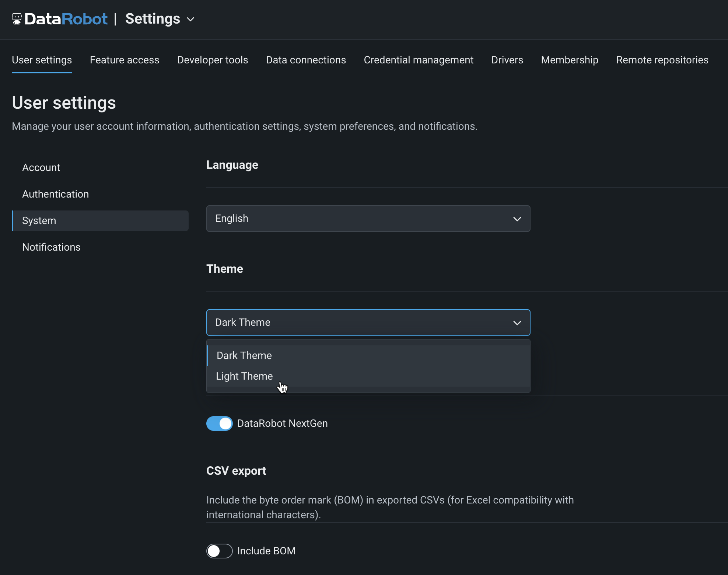Open the Authentication settings section
The image size is (728, 575).
[56, 194]
